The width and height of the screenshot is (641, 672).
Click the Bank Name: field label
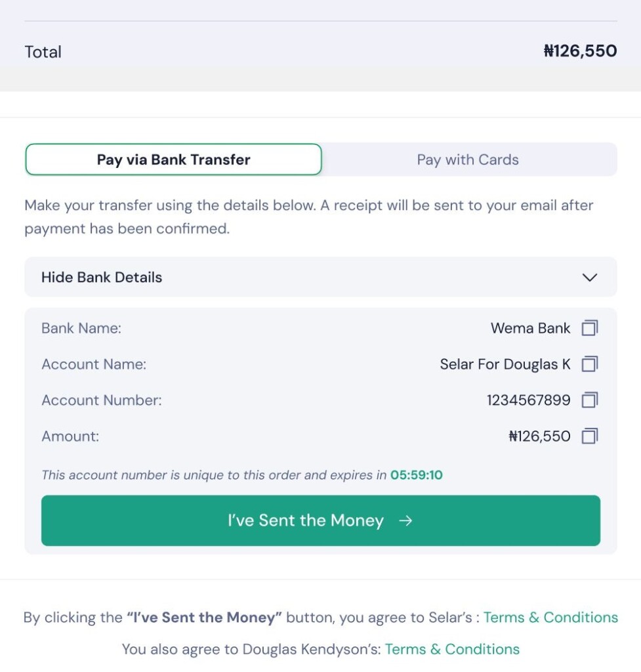(81, 327)
